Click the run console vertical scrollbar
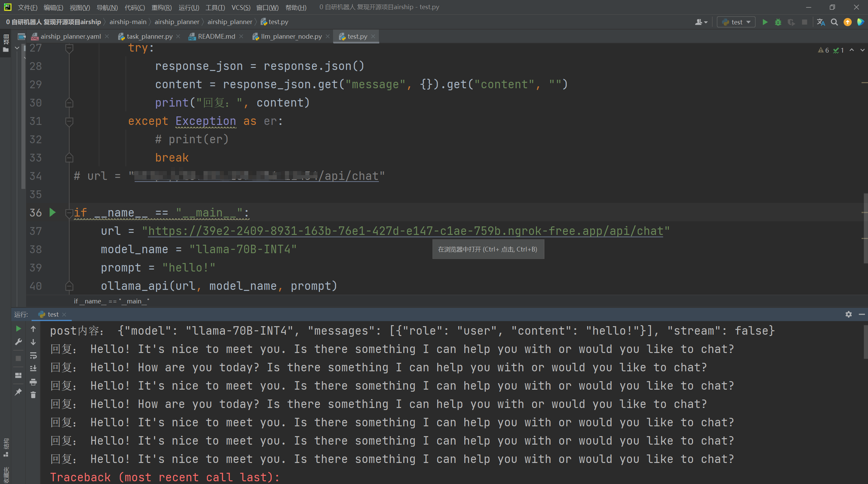This screenshot has width=868, height=484. point(866,342)
